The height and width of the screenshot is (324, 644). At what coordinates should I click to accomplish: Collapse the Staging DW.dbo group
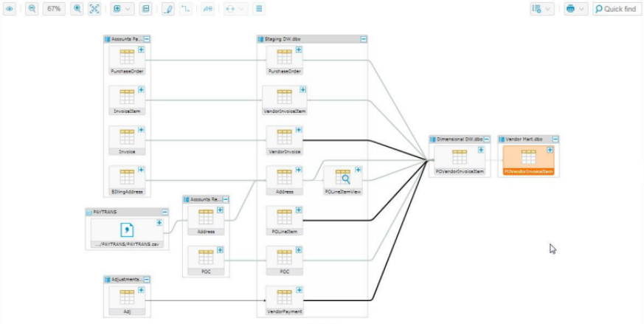point(364,39)
